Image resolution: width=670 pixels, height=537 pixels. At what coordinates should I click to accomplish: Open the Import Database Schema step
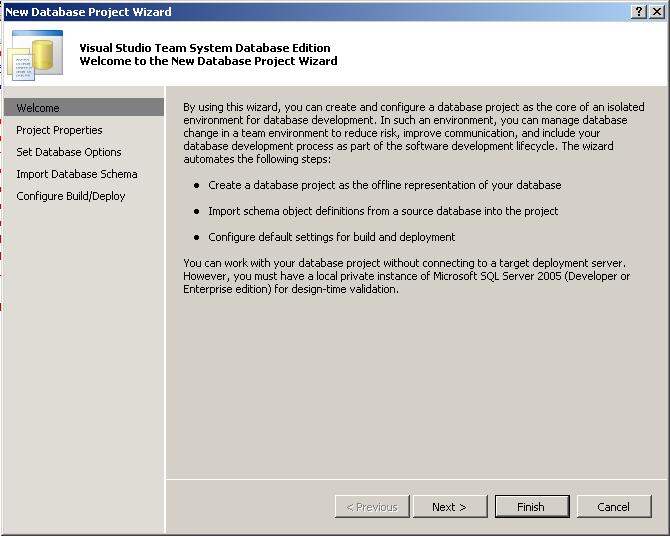77,174
